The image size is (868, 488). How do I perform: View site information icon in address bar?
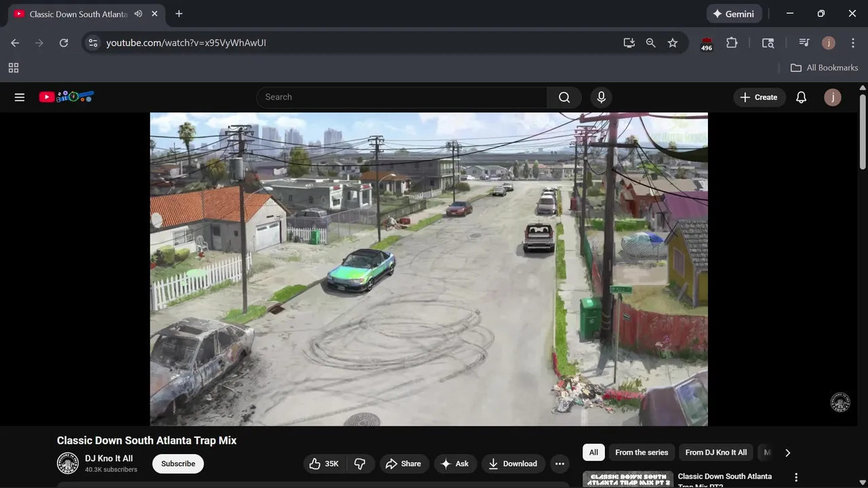coord(93,43)
